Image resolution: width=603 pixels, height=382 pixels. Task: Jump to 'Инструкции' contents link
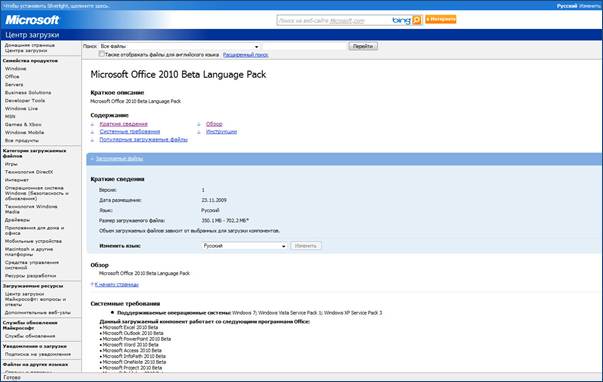222,132
